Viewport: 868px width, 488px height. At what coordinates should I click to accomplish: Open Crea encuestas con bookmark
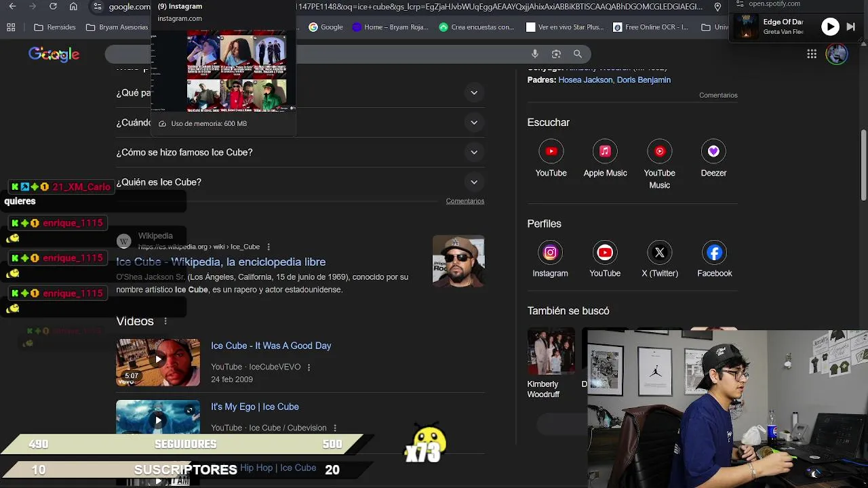[x=477, y=27]
